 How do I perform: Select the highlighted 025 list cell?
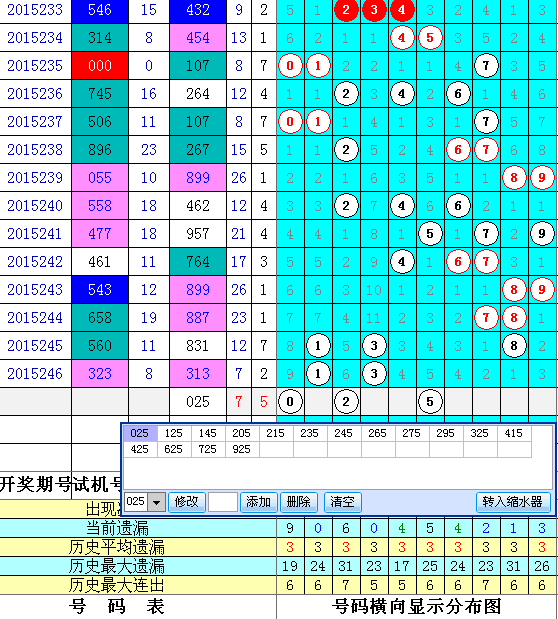pyautogui.click(x=140, y=433)
